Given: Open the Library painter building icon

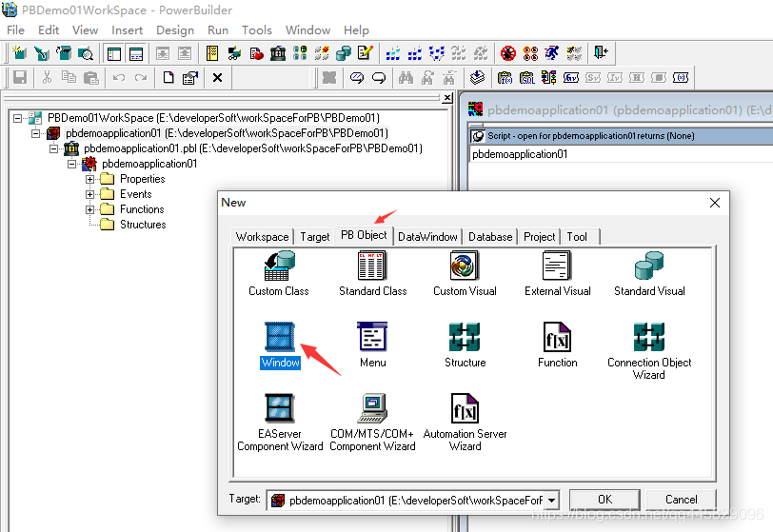Looking at the screenshot, I should point(278,52).
